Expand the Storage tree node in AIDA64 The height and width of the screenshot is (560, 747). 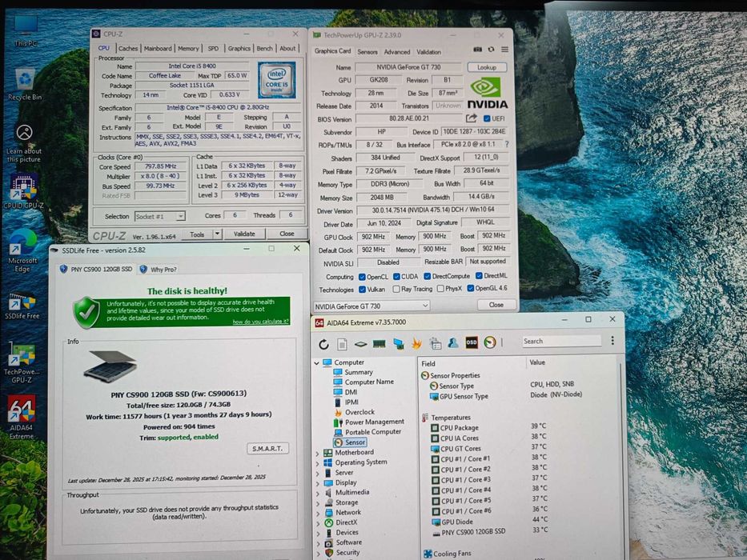(x=318, y=504)
